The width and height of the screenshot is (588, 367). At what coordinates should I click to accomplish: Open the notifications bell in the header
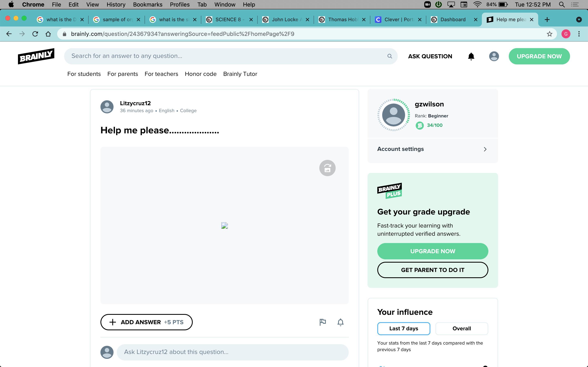pos(471,56)
